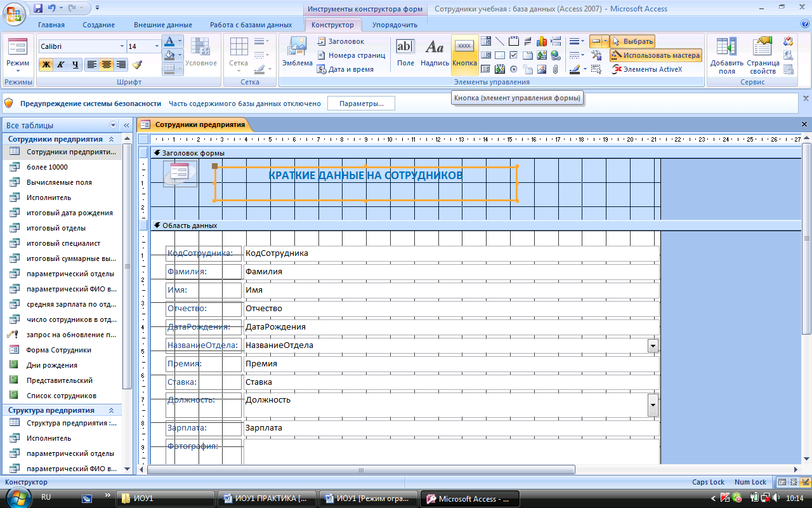Select the Option Group control tool
The height and width of the screenshot is (508, 812).
tap(514, 41)
